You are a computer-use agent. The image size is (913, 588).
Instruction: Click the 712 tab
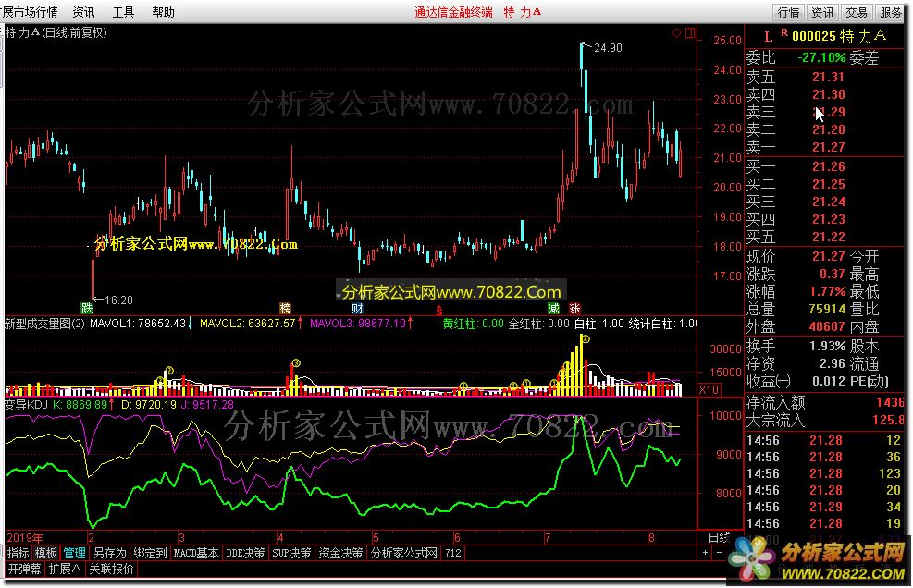453,553
